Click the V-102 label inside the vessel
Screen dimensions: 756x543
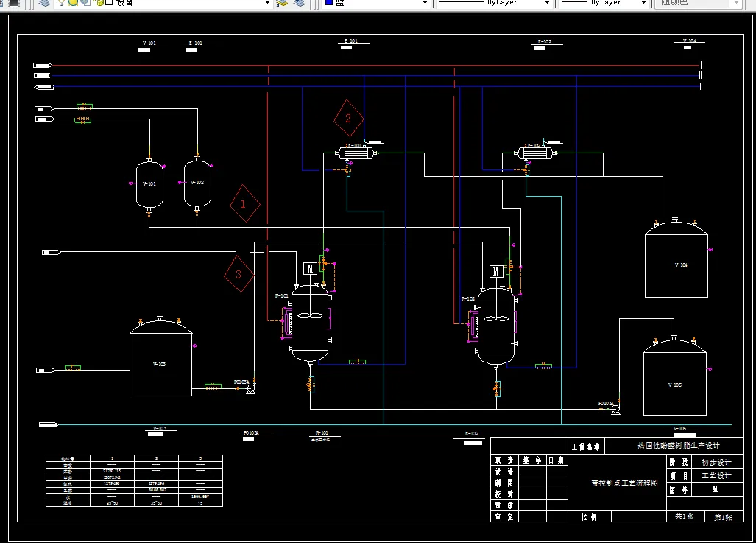197,183
